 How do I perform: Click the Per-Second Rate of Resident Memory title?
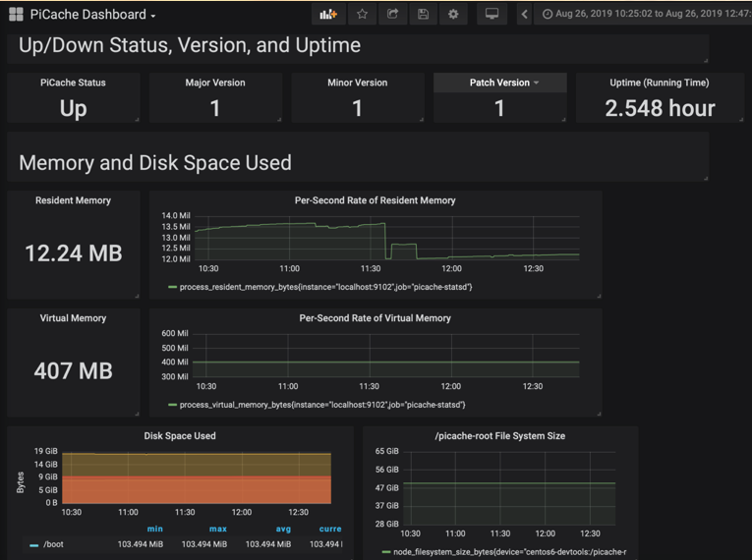(375, 200)
